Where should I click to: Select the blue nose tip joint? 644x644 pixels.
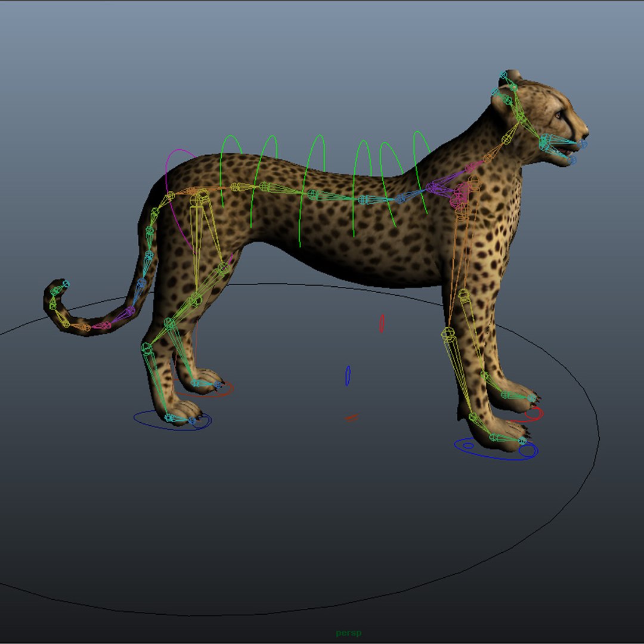(583, 143)
